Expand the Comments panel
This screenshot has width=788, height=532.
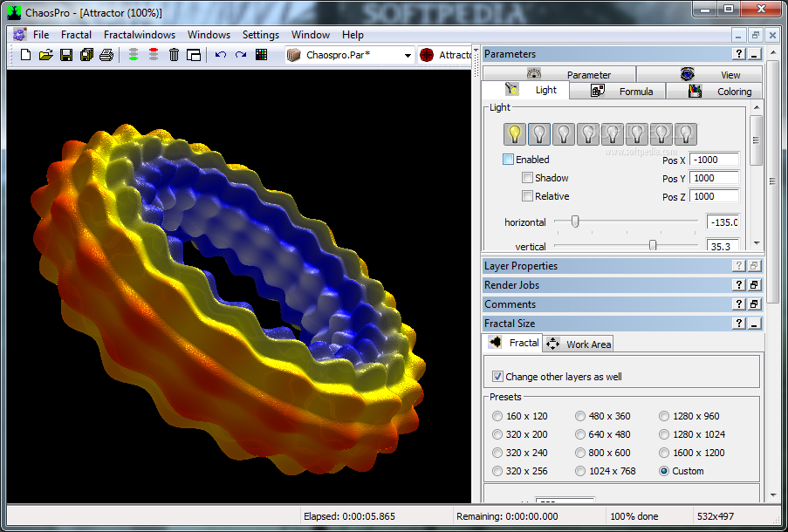(x=754, y=304)
